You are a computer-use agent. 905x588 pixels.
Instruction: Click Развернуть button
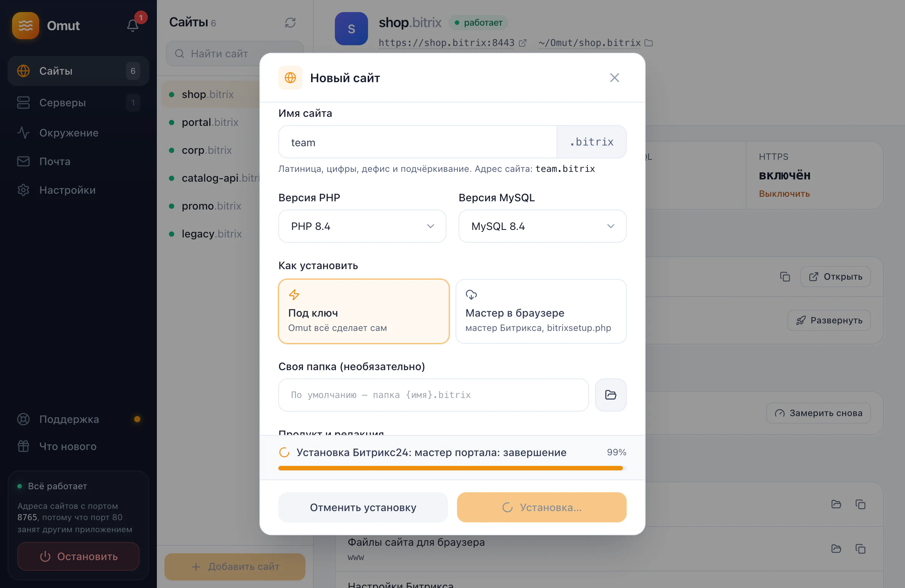[829, 320]
